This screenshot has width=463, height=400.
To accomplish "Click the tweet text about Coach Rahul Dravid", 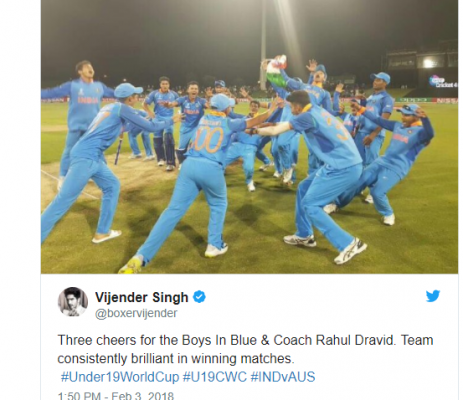I will (x=245, y=349).
